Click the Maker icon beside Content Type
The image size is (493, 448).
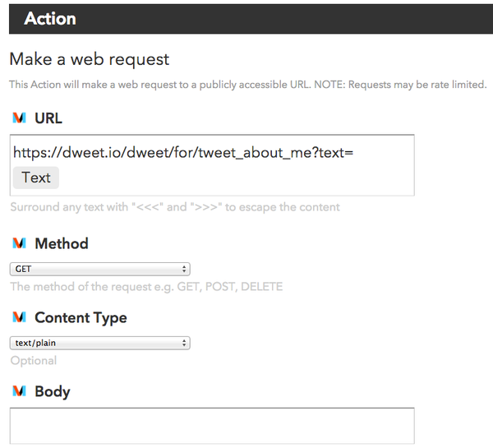(x=19, y=317)
